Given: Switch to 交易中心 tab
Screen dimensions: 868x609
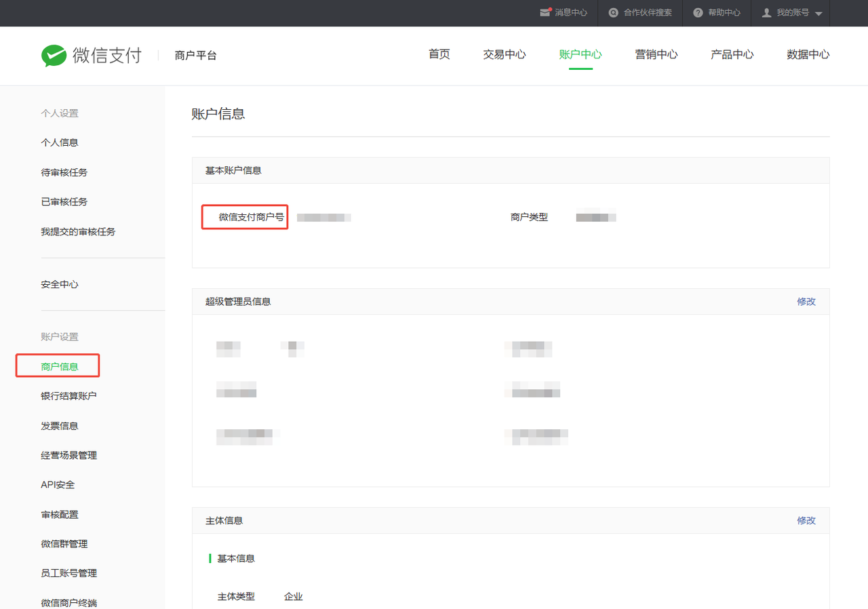Looking at the screenshot, I should (504, 55).
